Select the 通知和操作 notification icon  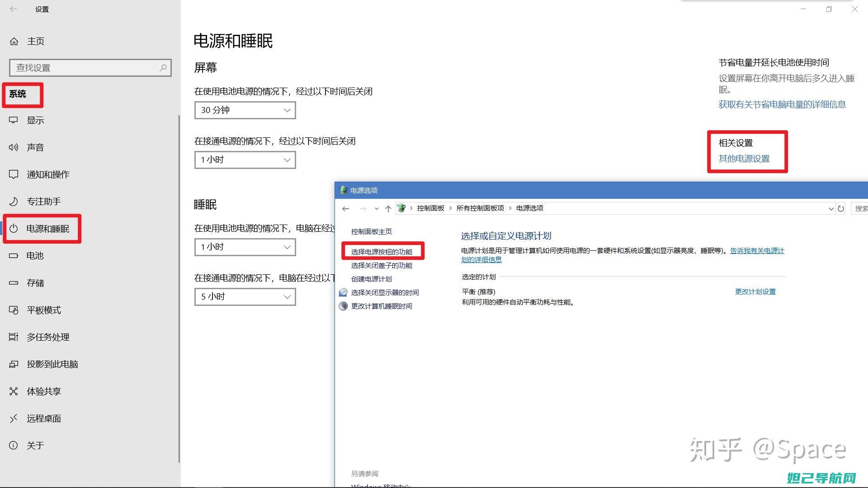point(14,174)
